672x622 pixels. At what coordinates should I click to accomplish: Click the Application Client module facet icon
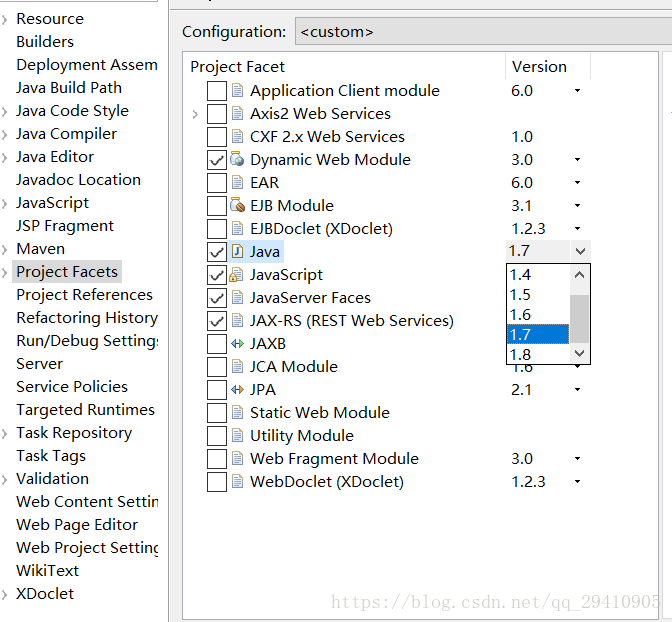click(237, 90)
